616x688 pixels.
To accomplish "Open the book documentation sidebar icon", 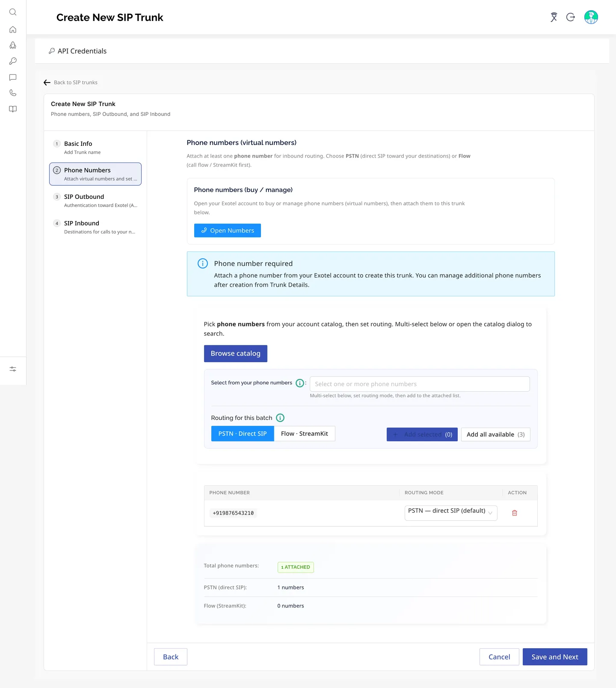I will [x=13, y=109].
